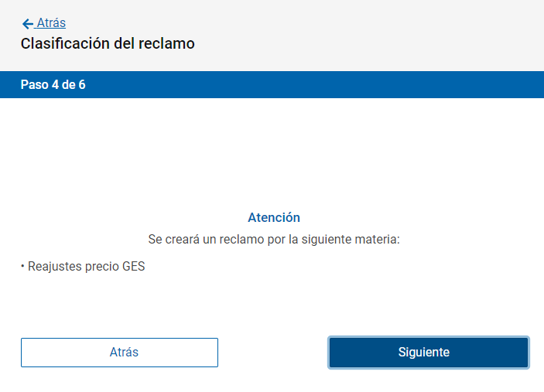This screenshot has height=392, width=544.
Task: Click the word 'siguiente' in the notice sentence
Action: coord(326,240)
